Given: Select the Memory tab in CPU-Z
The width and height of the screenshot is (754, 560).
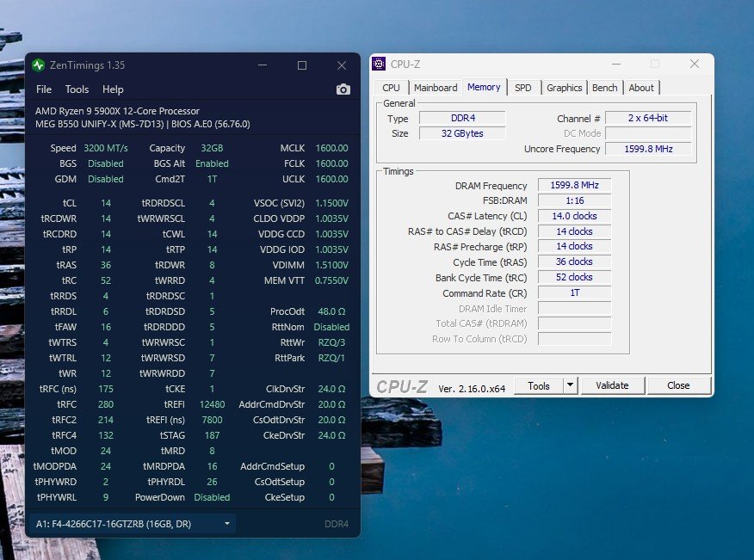Looking at the screenshot, I should (x=484, y=87).
